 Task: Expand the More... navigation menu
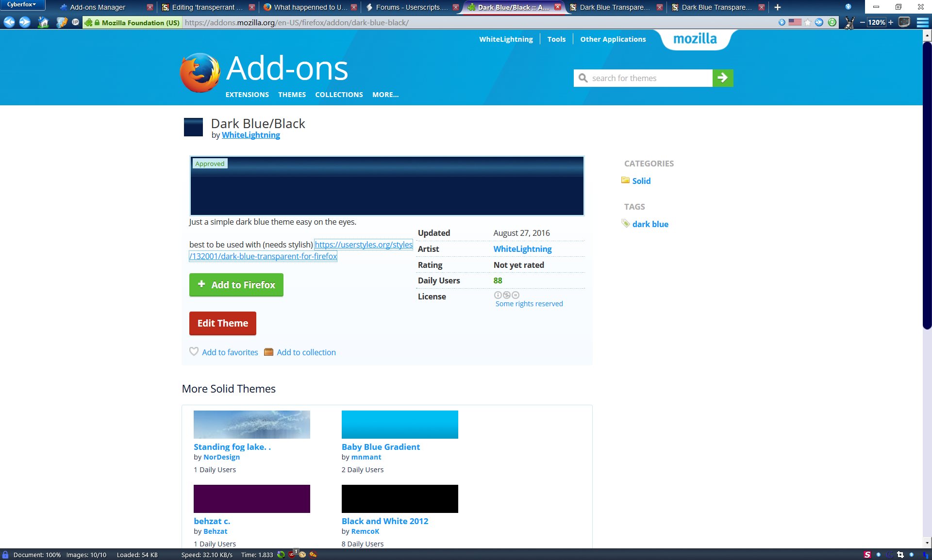point(385,95)
